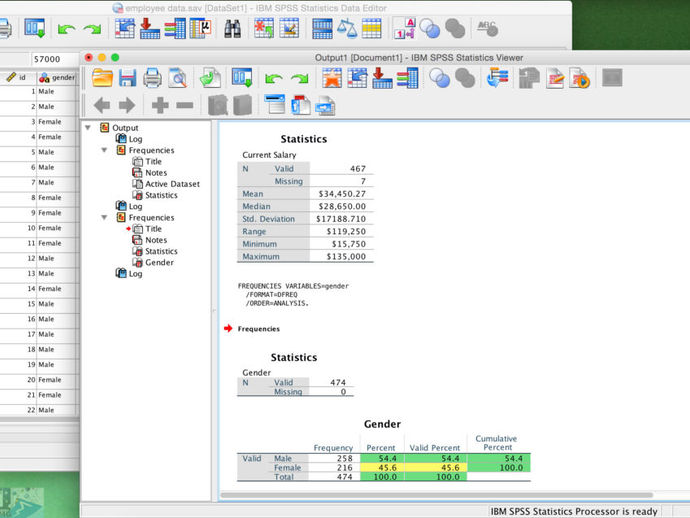Insert Text icon in outline toolbar
Screen dimensions: 690x518
325,107
